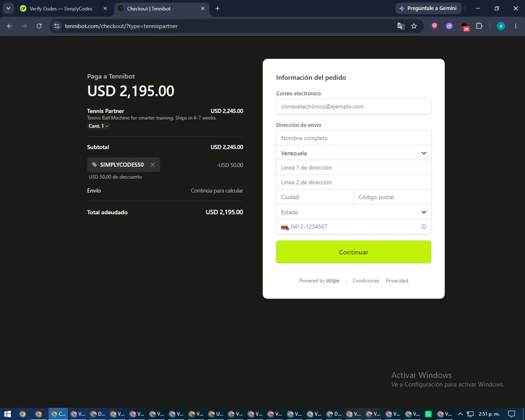Open the network icon in system tray
This screenshot has width=525, height=420.
coord(470,414)
